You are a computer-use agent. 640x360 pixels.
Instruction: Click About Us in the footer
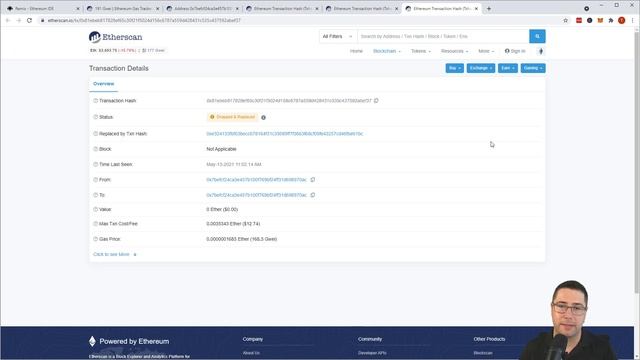(251, 353)
